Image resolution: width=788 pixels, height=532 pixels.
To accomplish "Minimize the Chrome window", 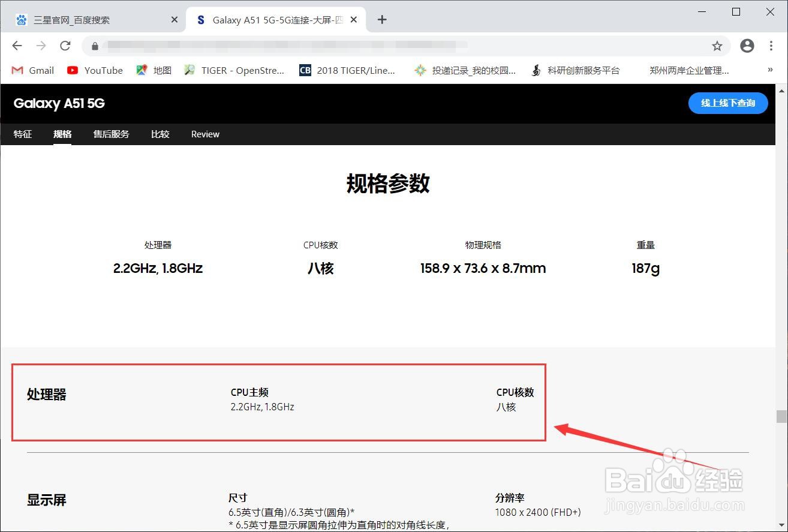I will pyautogui.click(x=702, y=12).
